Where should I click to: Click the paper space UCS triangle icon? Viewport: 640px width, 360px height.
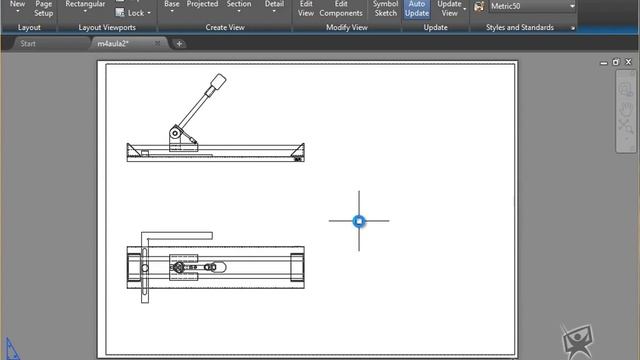pos(12,349)
